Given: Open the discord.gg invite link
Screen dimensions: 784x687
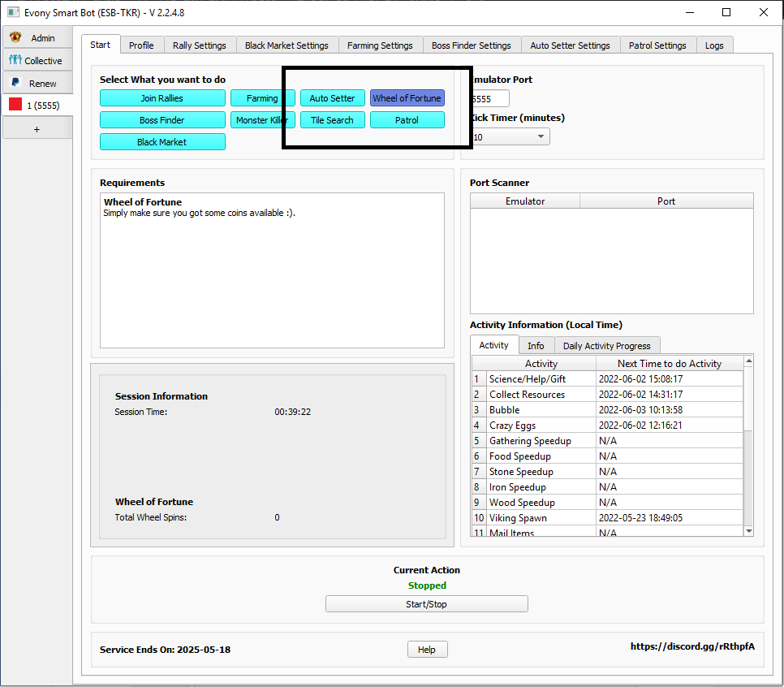Looking at the screenshot, I should tap(692, 646).
